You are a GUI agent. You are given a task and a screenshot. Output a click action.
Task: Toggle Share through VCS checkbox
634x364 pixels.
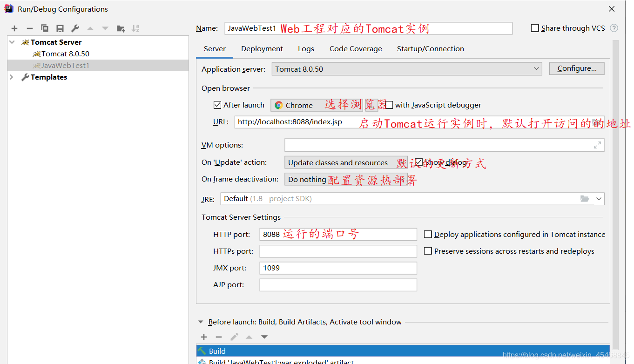coord(535,28)
